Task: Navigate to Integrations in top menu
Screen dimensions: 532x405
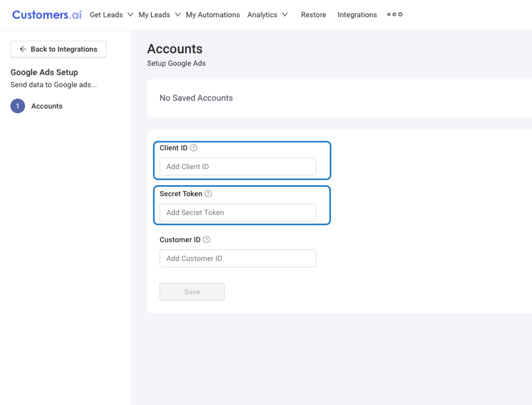Action: point(357,15)
